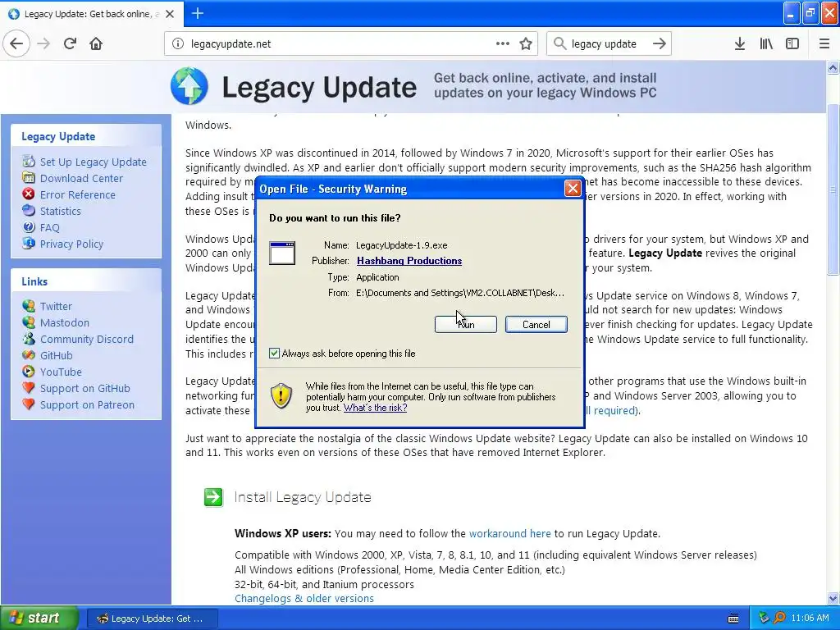The height and width of the screenshot is (630, 840).
Task: Click the FAQ question mark icon
Action: pos(29,227)
